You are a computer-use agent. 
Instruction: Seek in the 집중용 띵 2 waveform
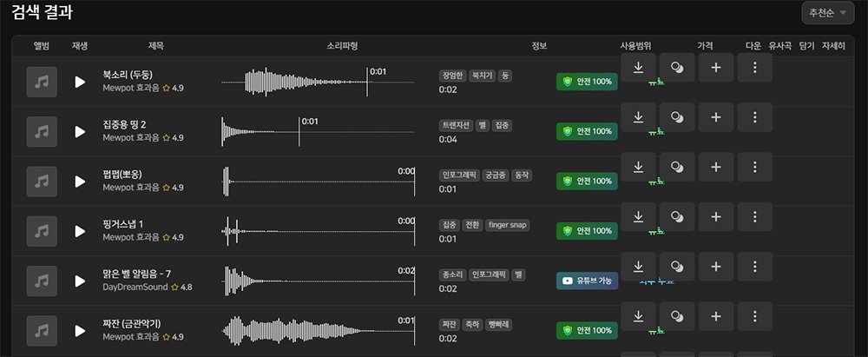tap(318, 131)
